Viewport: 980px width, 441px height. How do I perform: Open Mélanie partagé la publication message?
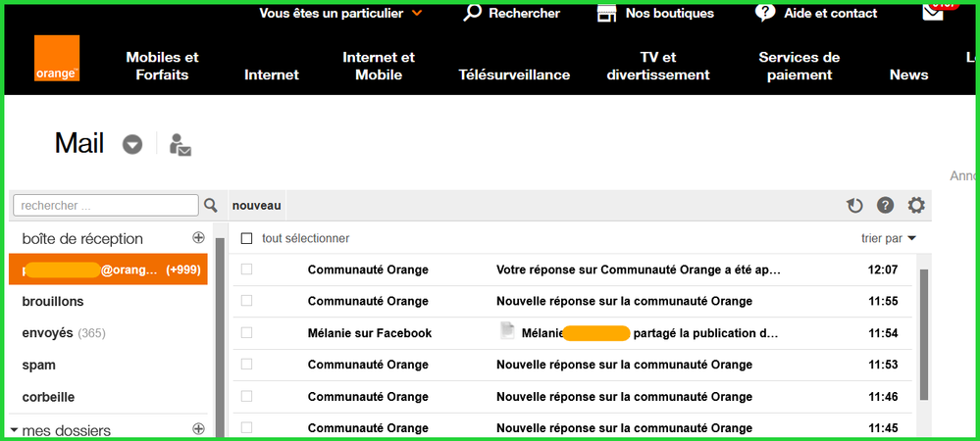pos(650,333)
